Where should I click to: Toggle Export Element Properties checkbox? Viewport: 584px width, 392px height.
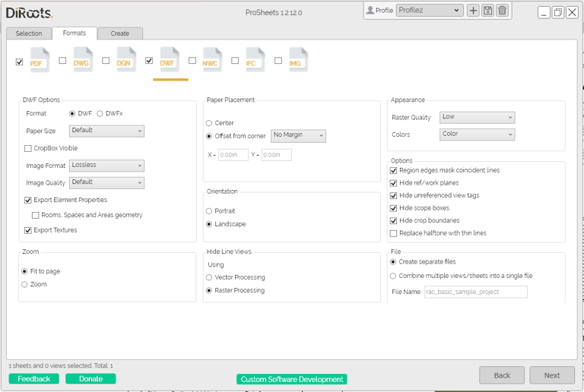click(x=28, y=200)
